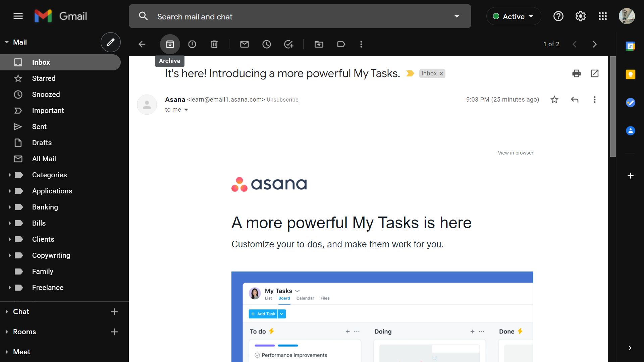644x362 pixels.
Task: Expand the Chat section
Action: coord(6,311)
